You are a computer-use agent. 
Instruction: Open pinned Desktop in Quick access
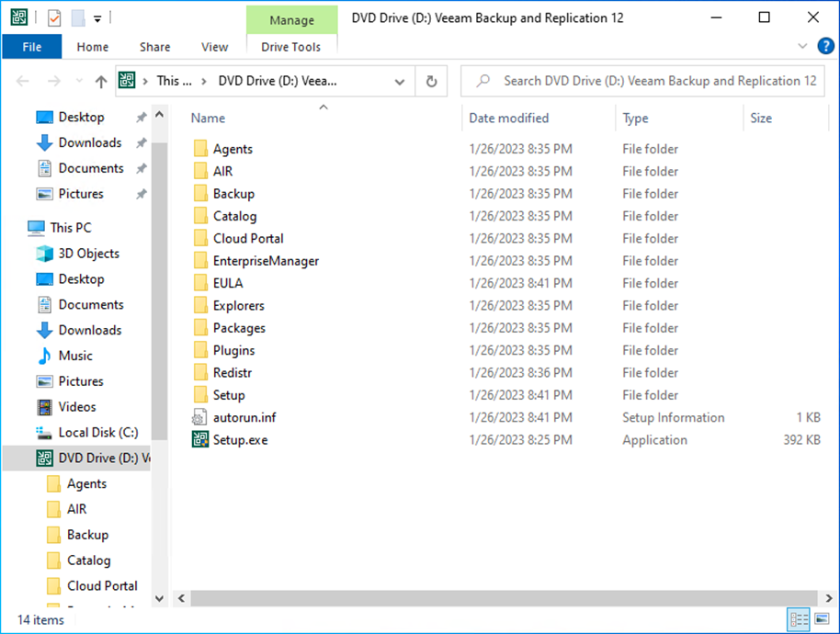pyautogui.click(x=81, y=118)
